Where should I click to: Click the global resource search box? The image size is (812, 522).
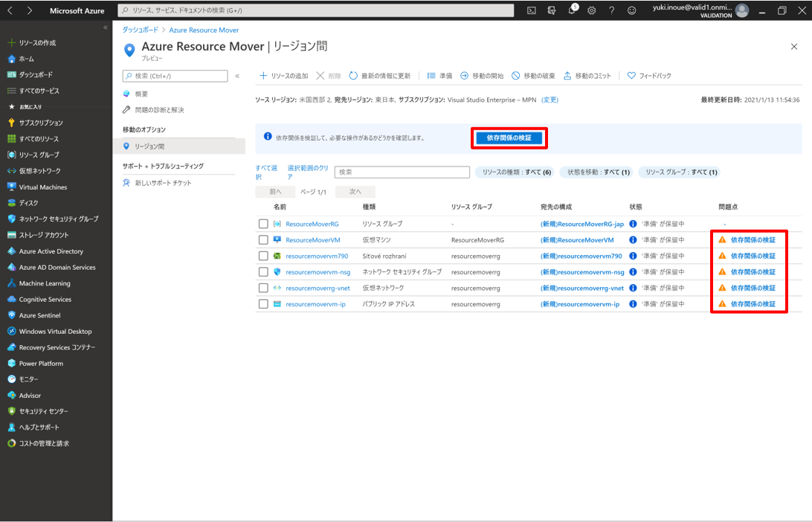[316, 10]
